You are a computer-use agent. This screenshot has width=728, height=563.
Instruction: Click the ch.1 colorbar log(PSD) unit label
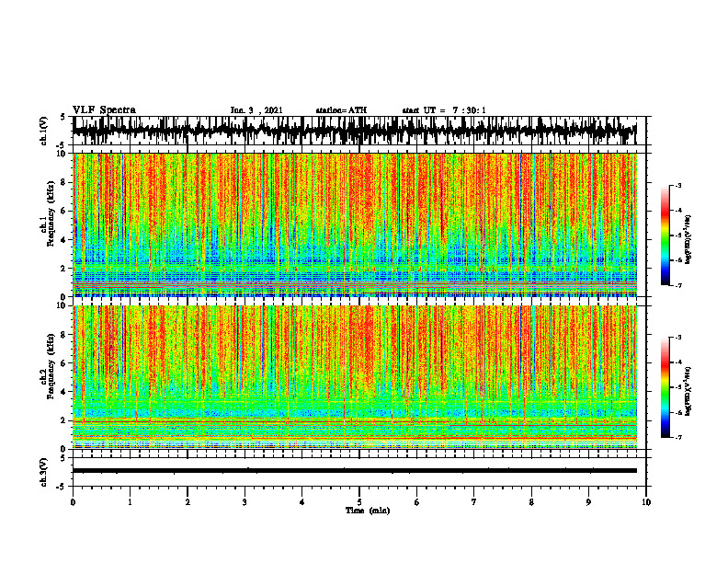[688, 239]
